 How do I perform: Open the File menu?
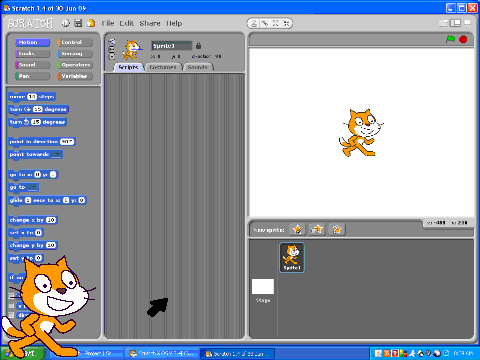point(108,23)
